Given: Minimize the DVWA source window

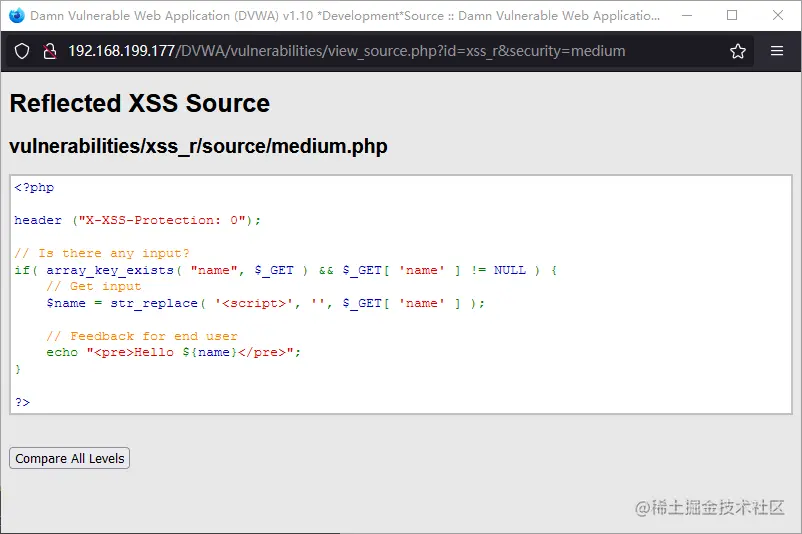Looking at the screenshot, I should tap(687, 16).
